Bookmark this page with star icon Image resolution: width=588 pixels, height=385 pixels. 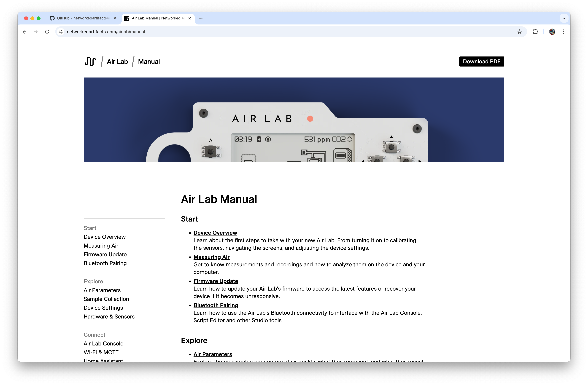[x=519, y=32]
